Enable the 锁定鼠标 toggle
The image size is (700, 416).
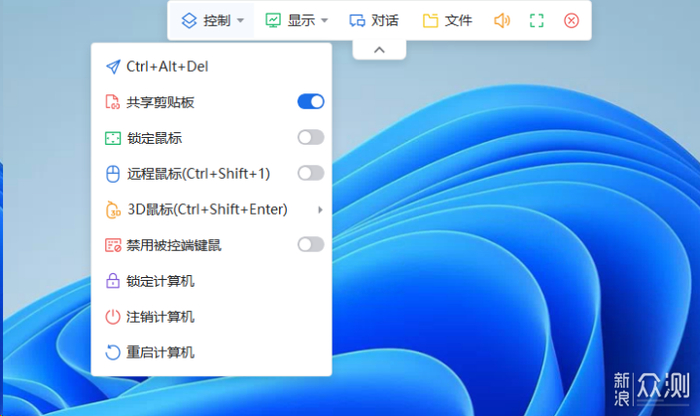311,137
